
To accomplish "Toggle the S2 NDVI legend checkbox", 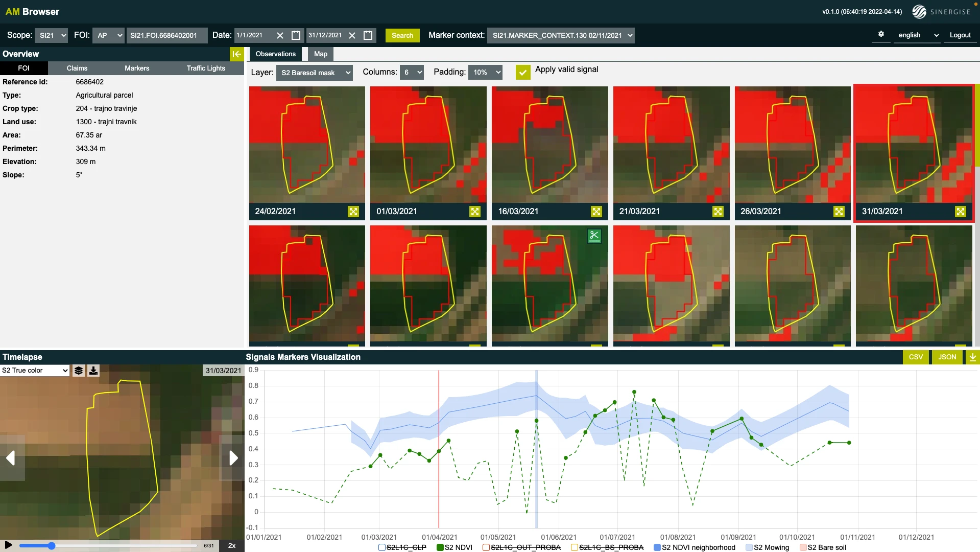I will 440,547.
